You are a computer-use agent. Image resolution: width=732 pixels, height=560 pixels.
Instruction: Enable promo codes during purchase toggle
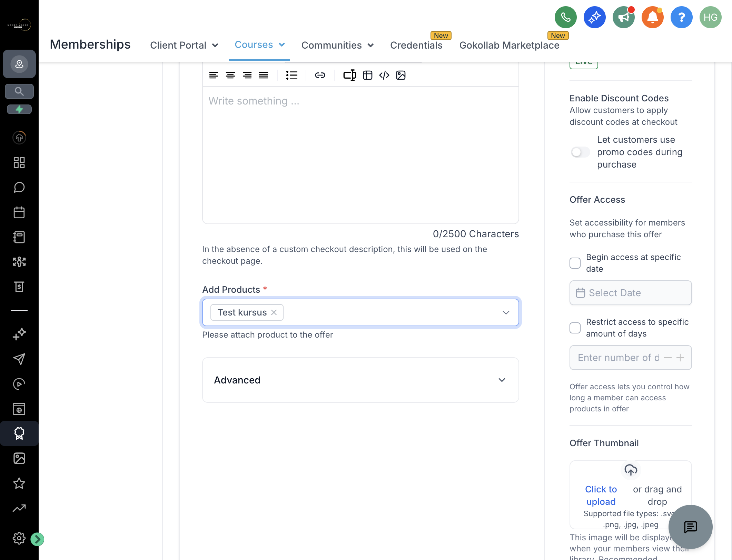pos(580,152)
